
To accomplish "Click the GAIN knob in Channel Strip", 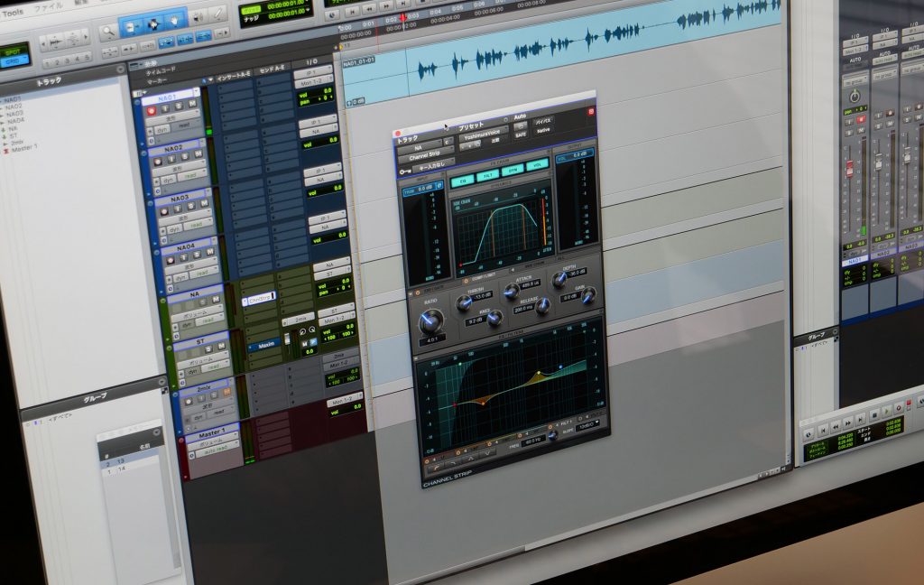I will point(588,296).
